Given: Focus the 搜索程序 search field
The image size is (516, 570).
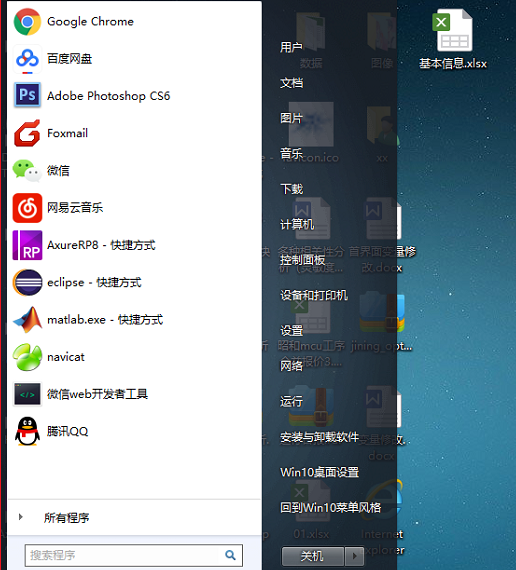Looking at the screenshot, I should point(134,555).
